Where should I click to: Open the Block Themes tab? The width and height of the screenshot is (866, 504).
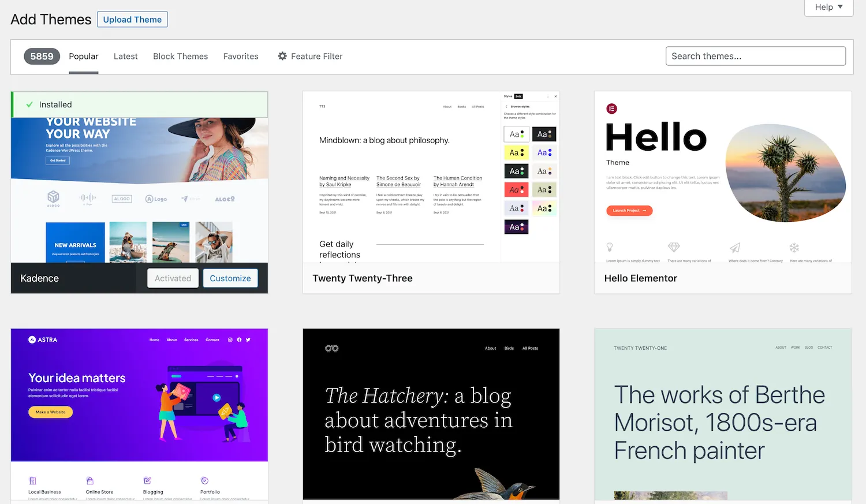pos(180,56)
